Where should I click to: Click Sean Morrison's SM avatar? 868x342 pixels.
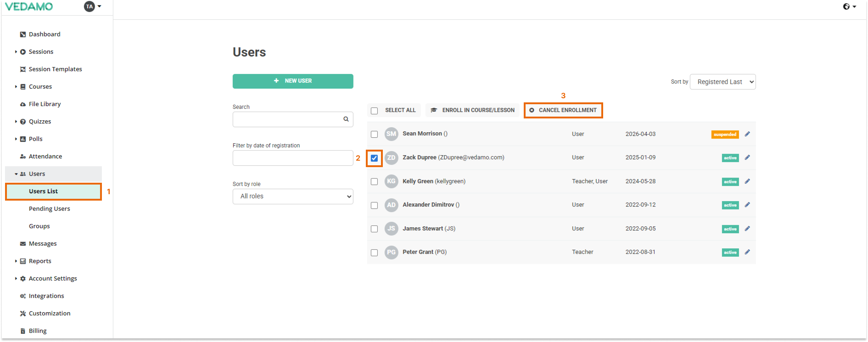point(391,134)
